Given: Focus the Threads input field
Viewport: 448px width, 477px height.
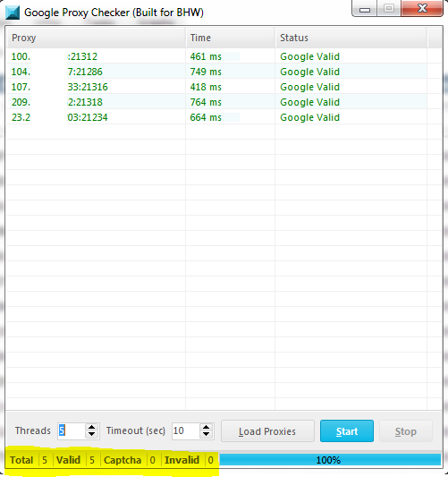Looking at the screenshot, I should coord(72,431).
